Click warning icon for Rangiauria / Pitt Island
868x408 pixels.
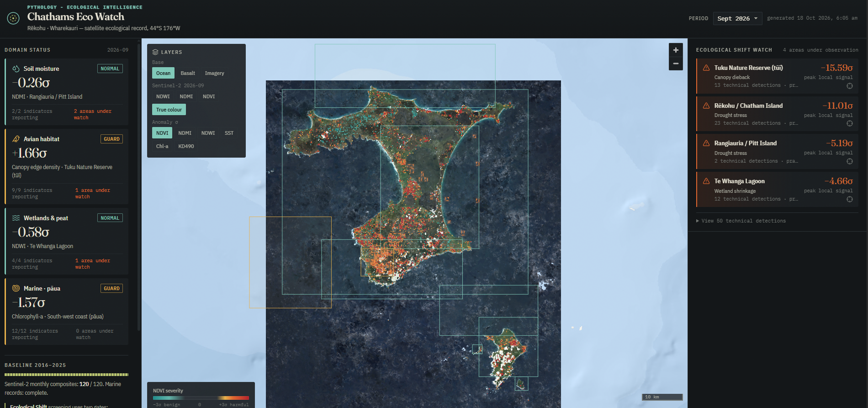click(x=706, y=143)
